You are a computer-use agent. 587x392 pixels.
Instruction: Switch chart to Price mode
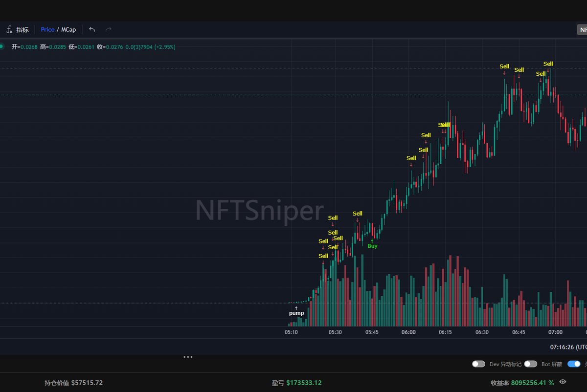pos(47,30)
